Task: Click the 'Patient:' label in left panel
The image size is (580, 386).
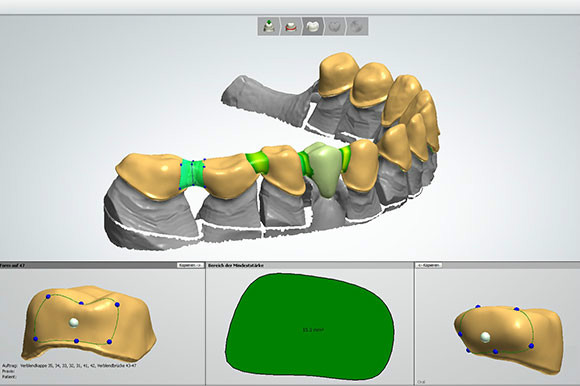Action: [9, 376]
